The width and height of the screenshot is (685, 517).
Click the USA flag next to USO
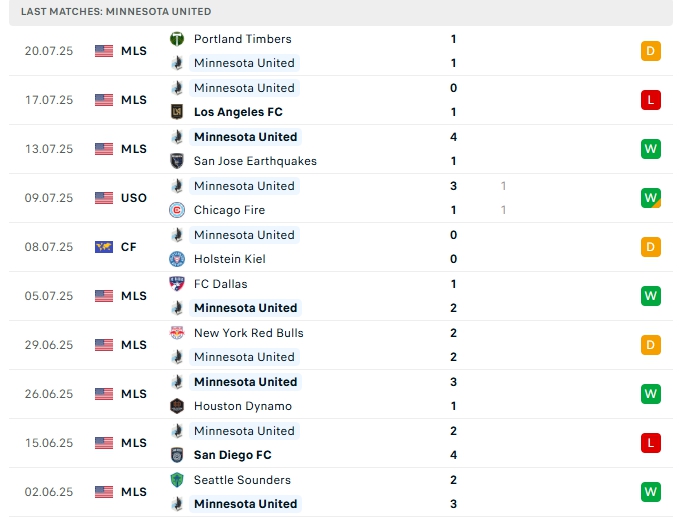(x=104, y=198)
